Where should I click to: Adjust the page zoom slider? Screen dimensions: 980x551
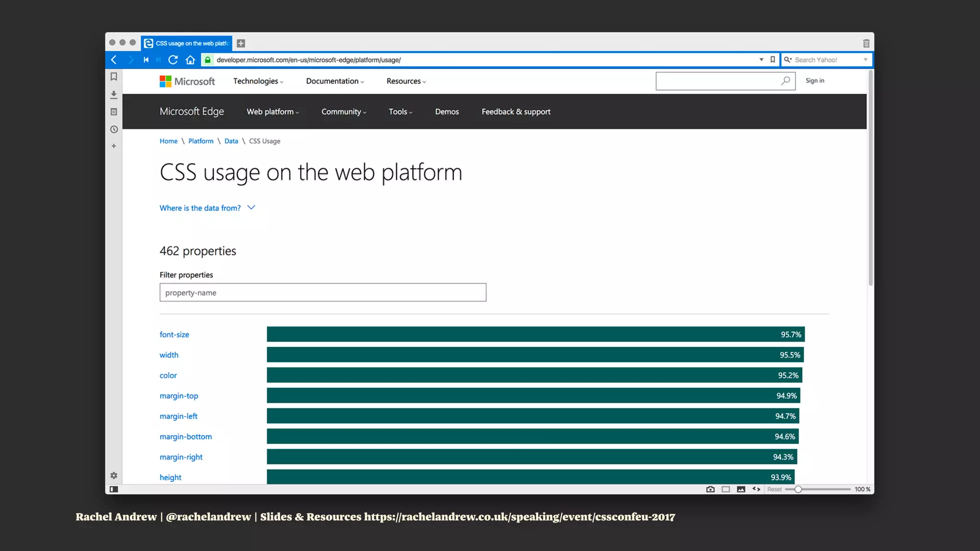[x=798, y=489]
